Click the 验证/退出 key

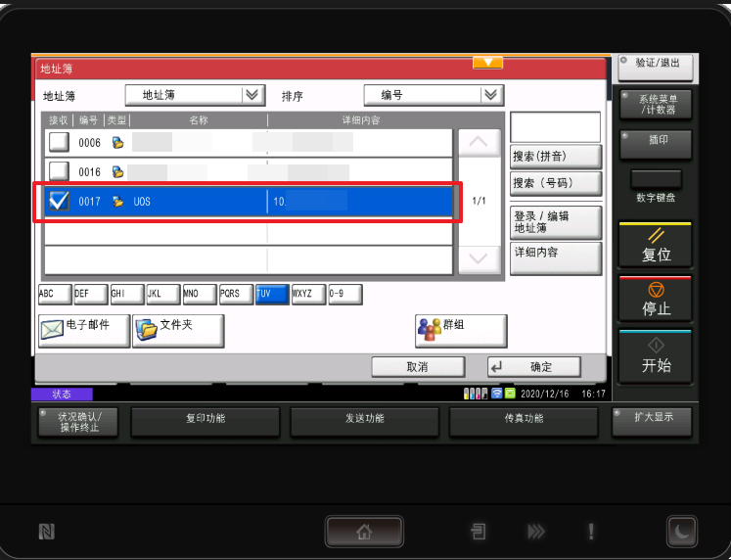pyautogui.click(x=656, y=68)
